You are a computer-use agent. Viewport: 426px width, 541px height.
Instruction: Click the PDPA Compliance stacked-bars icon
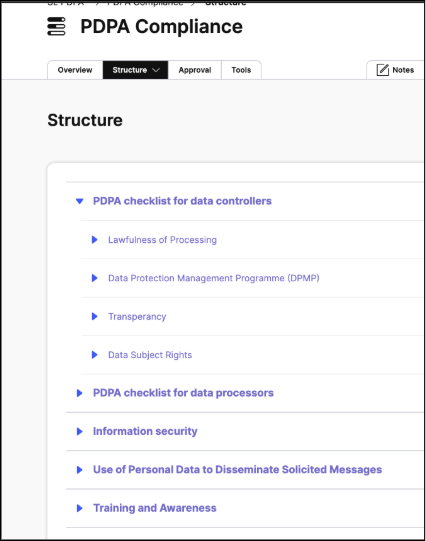pyautogui.click(x=56, y=26)
